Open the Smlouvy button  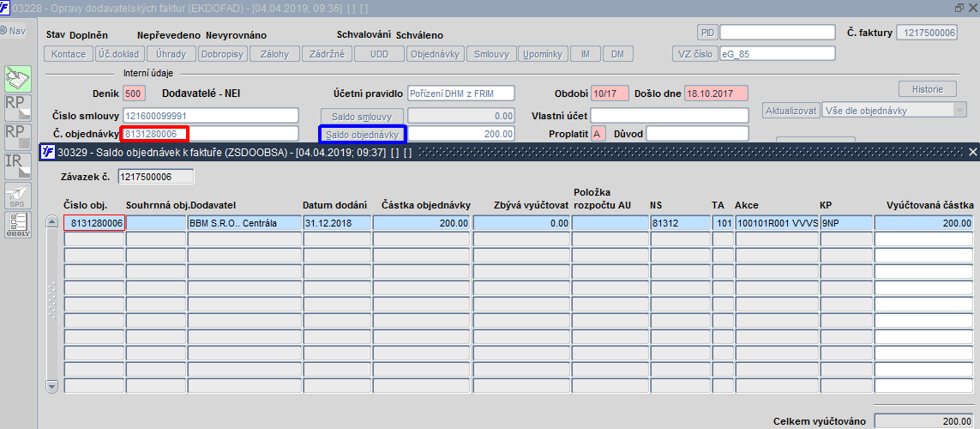[492, 54]
